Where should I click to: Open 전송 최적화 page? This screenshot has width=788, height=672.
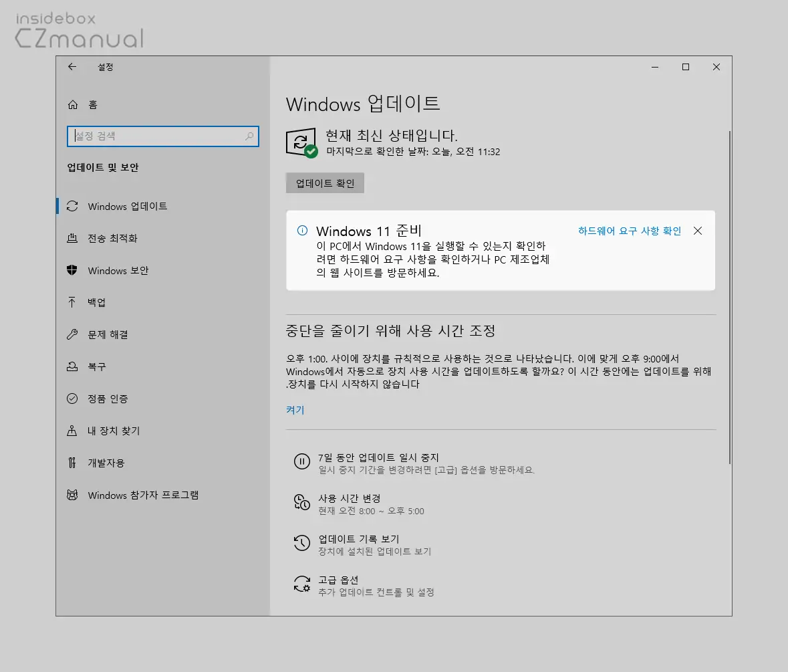163,238
